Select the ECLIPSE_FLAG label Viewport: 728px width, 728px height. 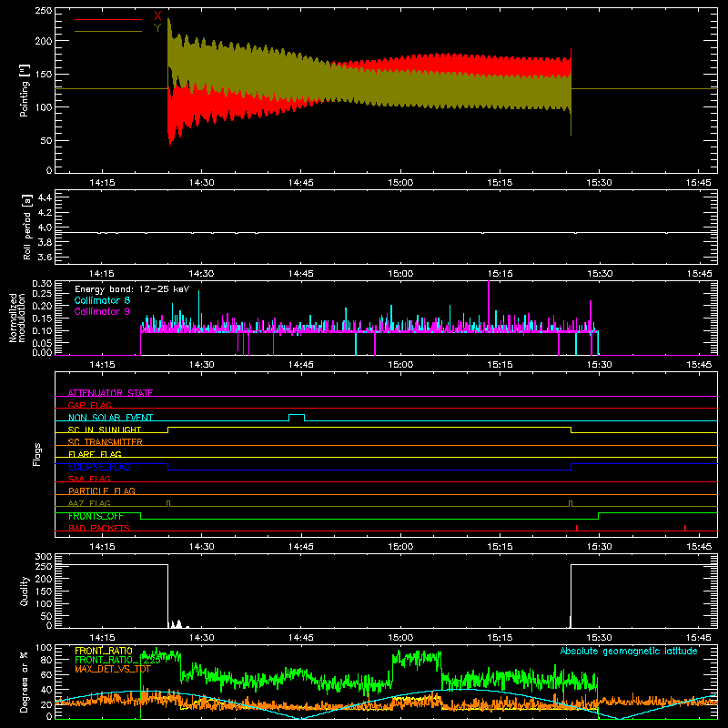point(99,467)
